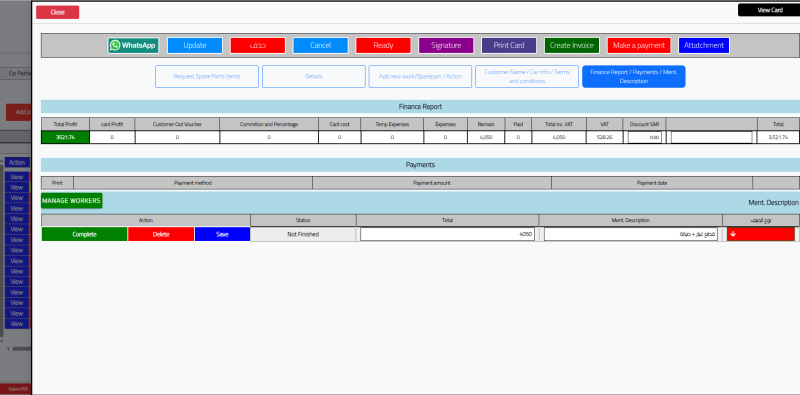Viewport: 800px width, 395px height.
Task: Click the Cancel button in the toolbar
Action: click(320, 45)
